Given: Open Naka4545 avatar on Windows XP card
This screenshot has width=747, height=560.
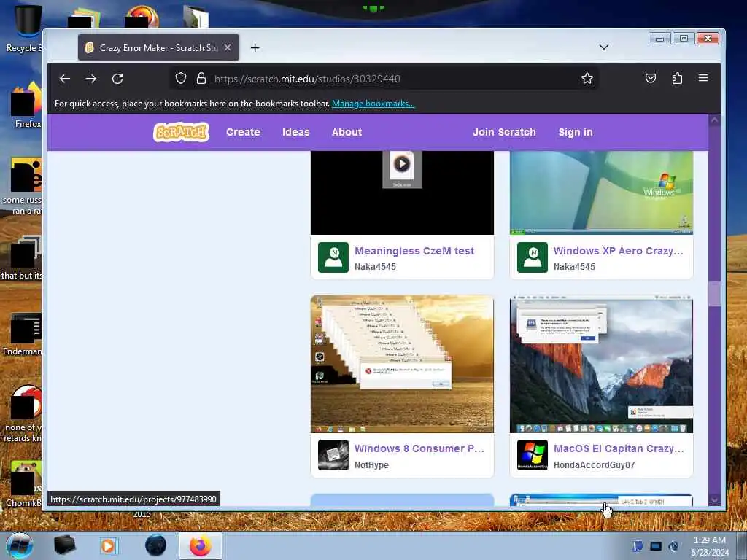Looking at the screenshot, I should pyautogui.click(x=532, y=257).
